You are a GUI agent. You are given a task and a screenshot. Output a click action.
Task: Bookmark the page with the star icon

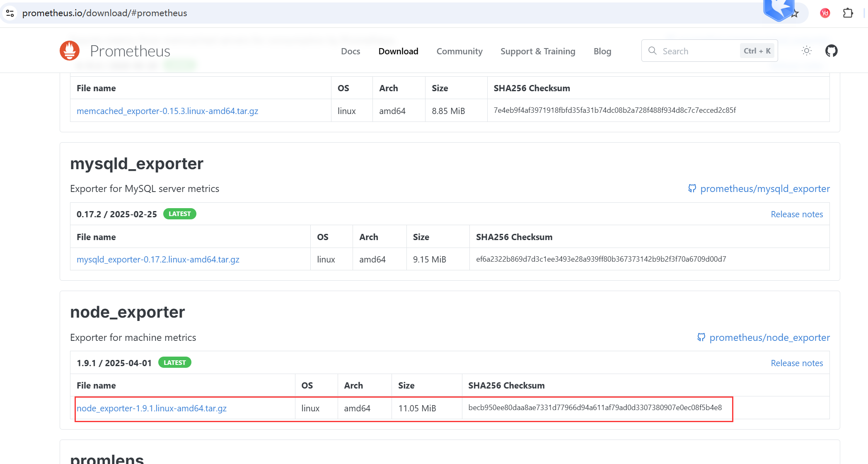[x=795, y=14]
